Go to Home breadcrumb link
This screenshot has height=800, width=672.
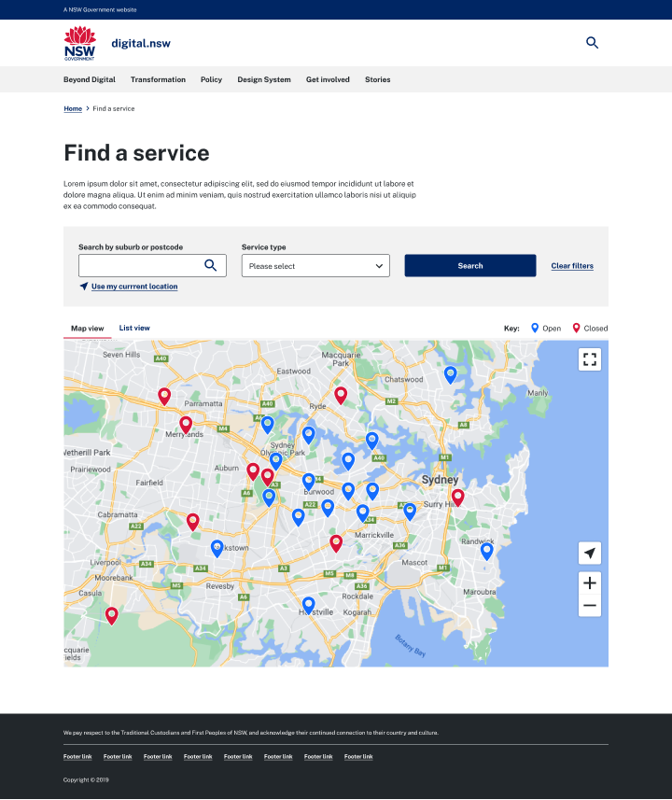pyautogui.click(x=73, y=109)
